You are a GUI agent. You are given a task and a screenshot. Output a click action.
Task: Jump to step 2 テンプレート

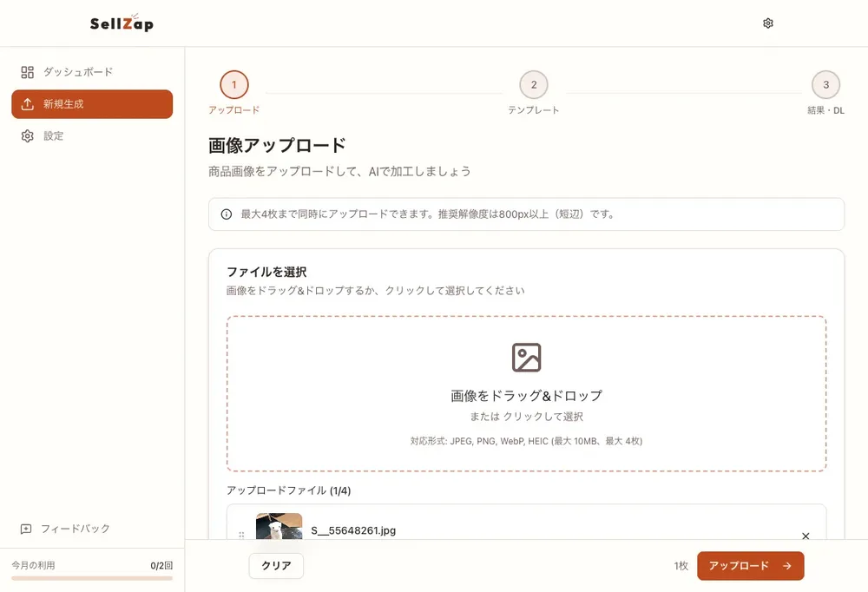tap(533, 85)
